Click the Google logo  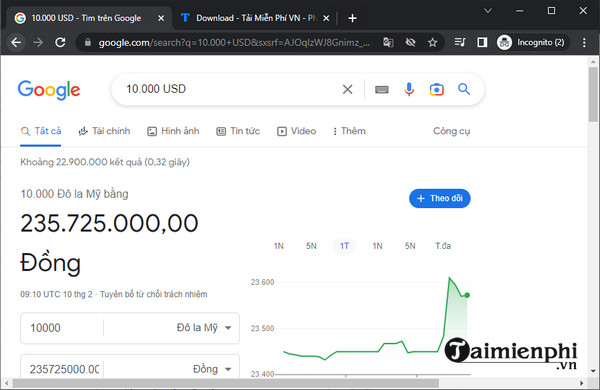(49, 90)
